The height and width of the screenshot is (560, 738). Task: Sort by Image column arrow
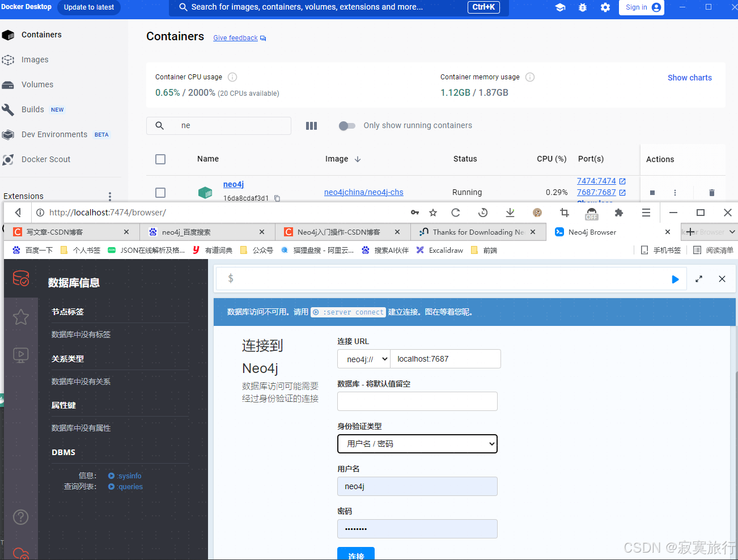pyautogui.click(x=358, y=159)
